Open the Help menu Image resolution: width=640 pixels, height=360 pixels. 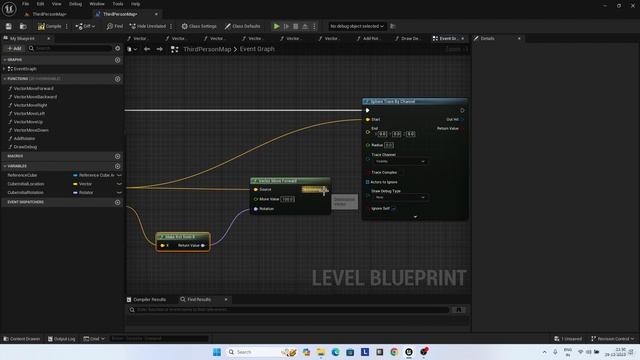tap(135, 4)
